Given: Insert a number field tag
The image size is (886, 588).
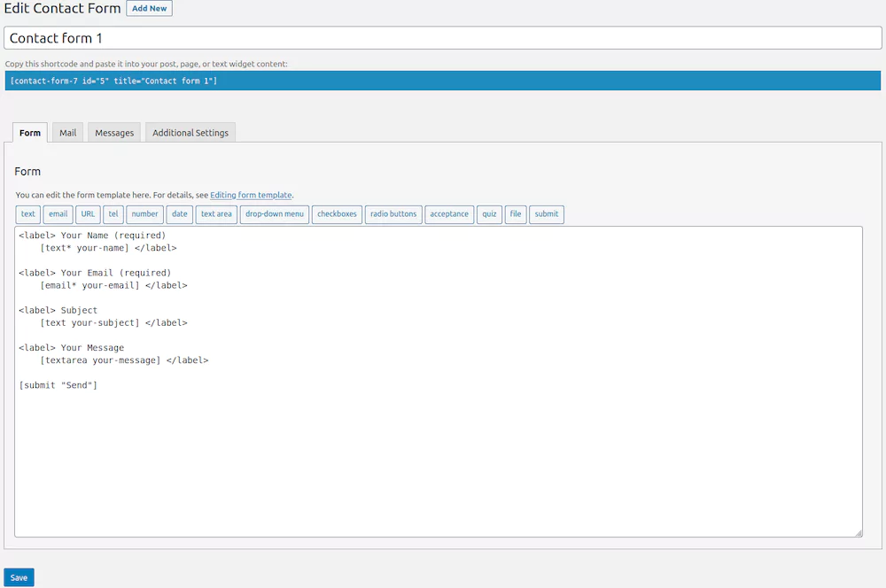Looking at the screenshot, I should coord(145,214).
